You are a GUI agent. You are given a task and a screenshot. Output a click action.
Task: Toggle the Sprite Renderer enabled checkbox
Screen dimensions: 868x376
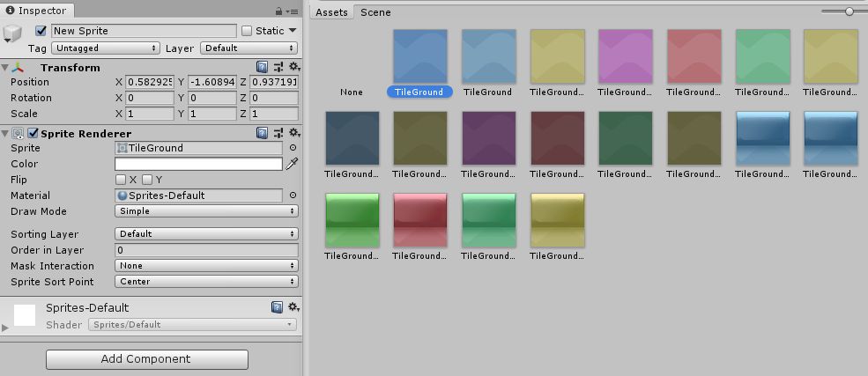[x=33, y=133]
